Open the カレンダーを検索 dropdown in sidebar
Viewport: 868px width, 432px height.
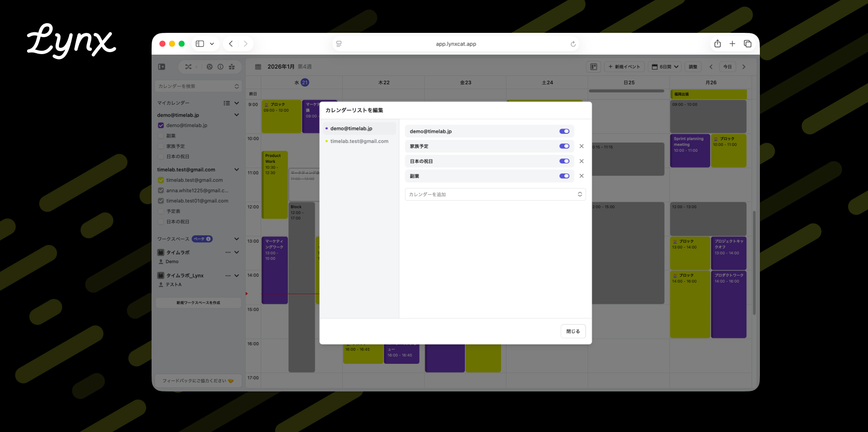point(198,86)
